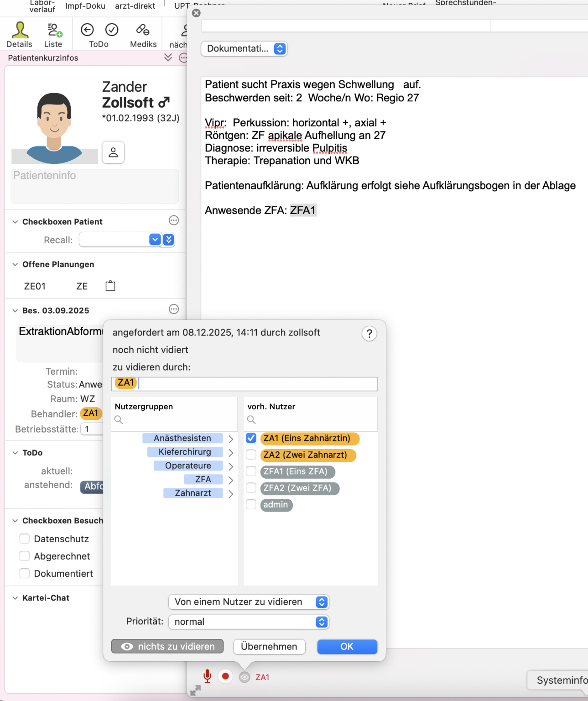
Task: Open 'Von einem Nutzer zu vidieren' dropdown
Action: [x=248, y=602]
